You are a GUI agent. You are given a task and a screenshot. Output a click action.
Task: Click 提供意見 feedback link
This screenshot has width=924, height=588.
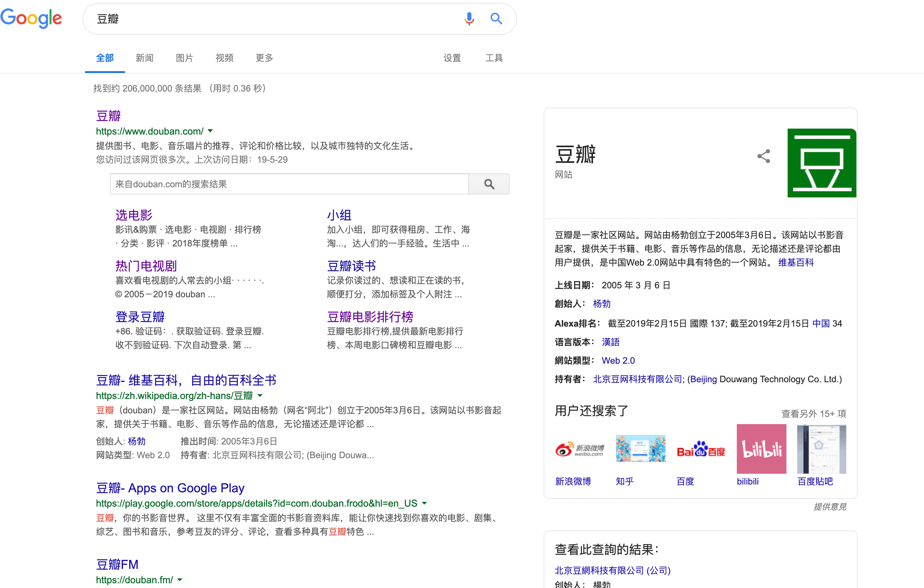coord(830,507)
